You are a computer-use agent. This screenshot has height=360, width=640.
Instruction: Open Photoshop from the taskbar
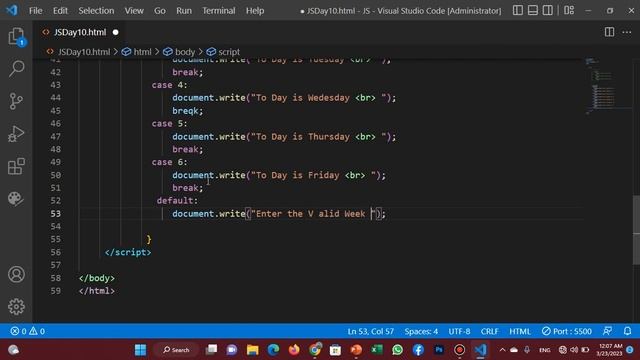tap(439, 350)
